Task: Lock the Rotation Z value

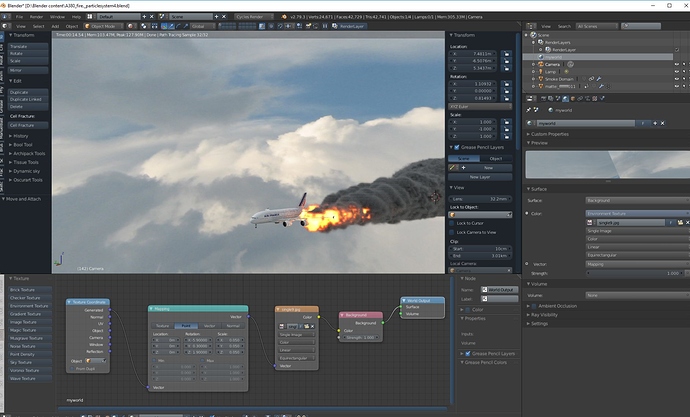Action: point(506,98)
